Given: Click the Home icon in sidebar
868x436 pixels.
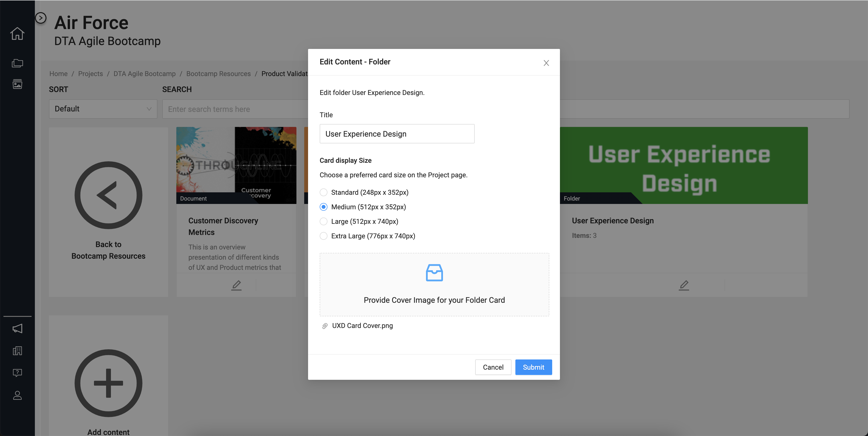Looking at the screenshot, I should tap(17, 33).
